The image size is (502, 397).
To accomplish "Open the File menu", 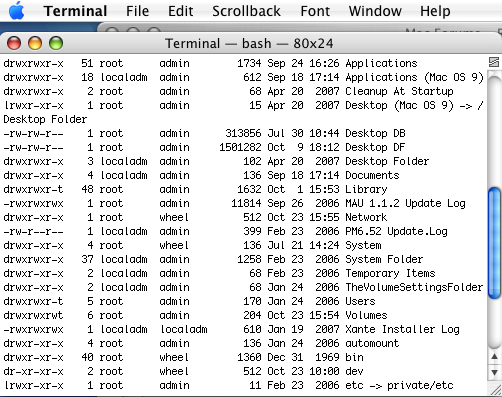I will (x=137, y=11).
